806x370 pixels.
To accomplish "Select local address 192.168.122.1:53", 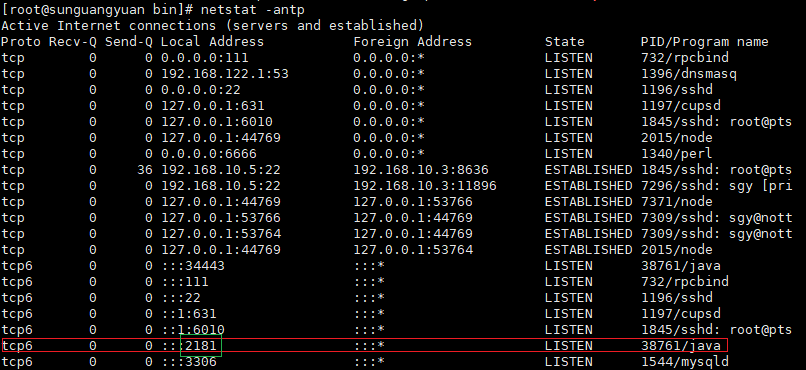I will pos(225,73).
